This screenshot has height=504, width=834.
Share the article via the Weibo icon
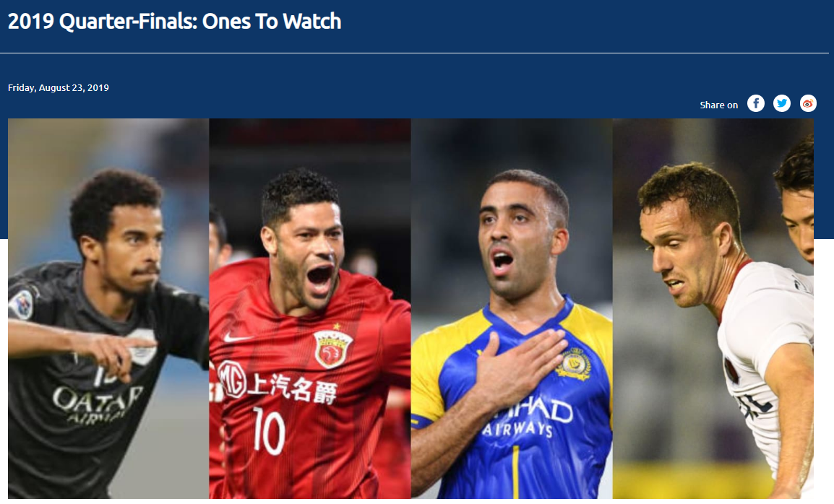coord(808,103)
